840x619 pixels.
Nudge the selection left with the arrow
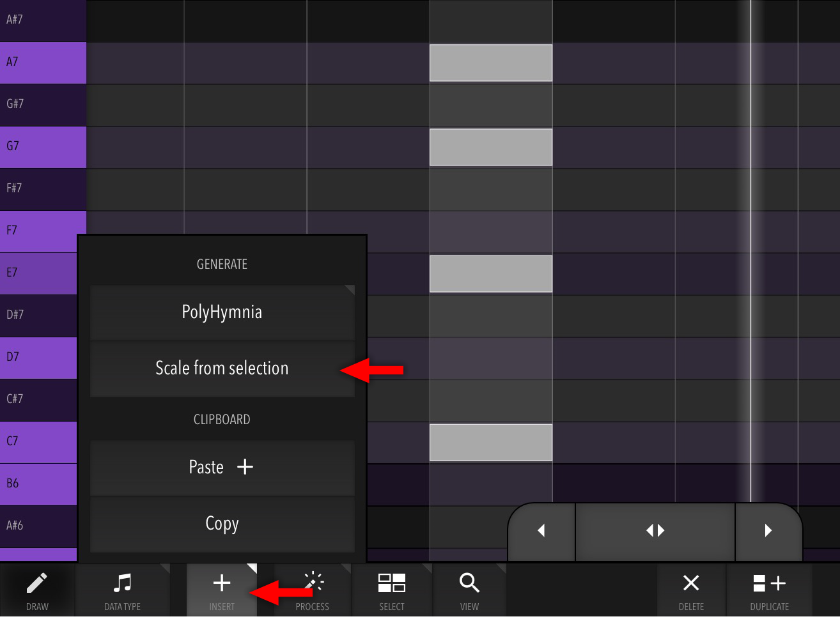coord(542,531)
